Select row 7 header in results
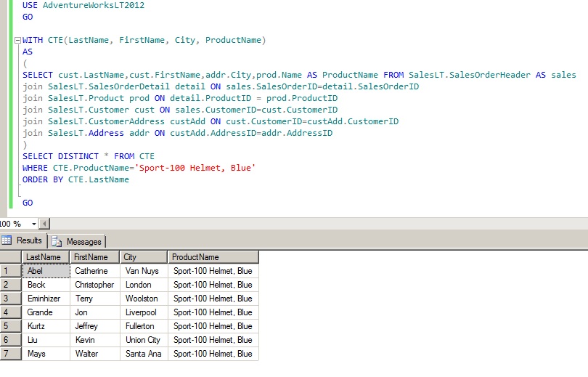This screenshot has width=588, height=377. click(10, 354)
